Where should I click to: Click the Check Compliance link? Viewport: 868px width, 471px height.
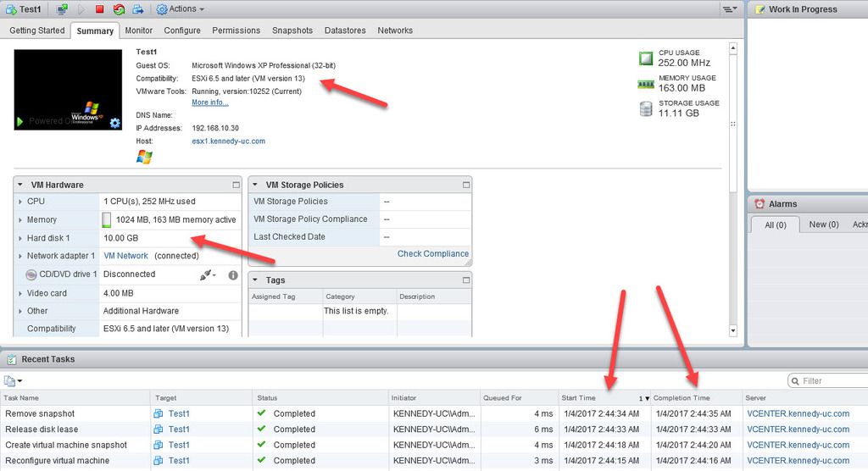(x=433, y=253)
